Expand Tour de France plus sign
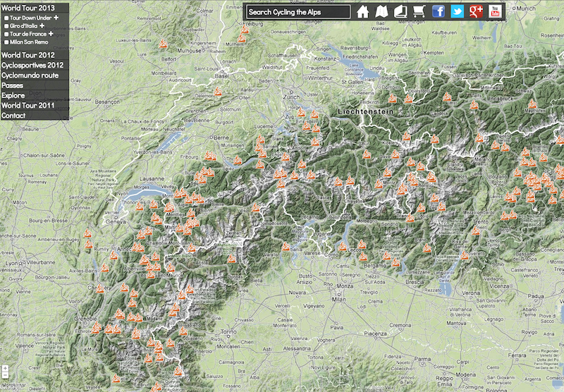Viewport: 564px width, 392px height. coord(51,33)
